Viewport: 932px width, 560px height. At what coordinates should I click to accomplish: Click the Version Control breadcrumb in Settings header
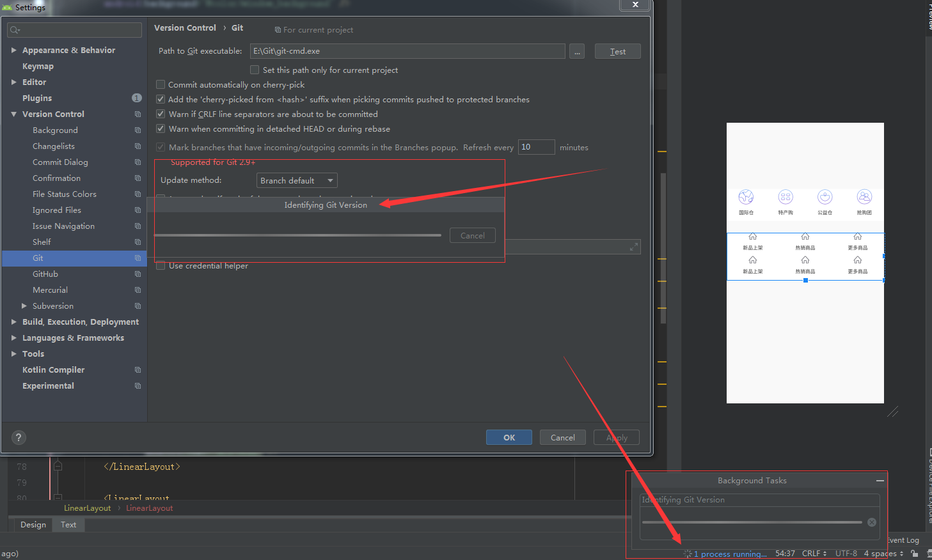pos(185,27)
